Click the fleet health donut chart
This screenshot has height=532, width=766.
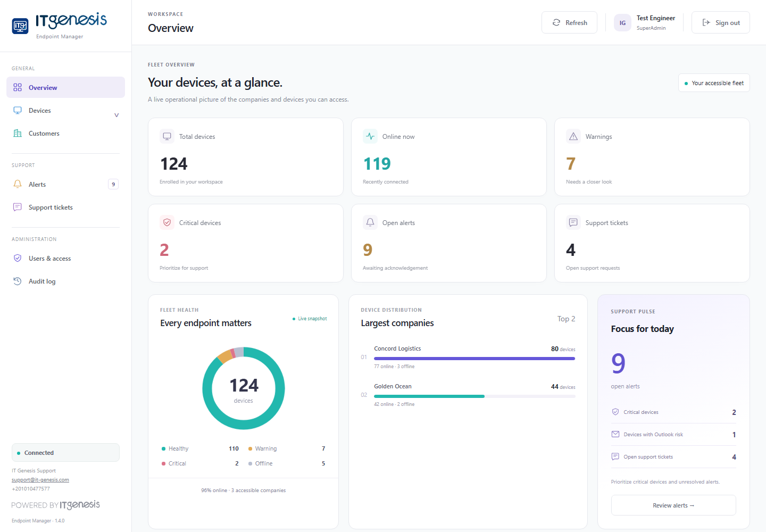click(244, 388)
